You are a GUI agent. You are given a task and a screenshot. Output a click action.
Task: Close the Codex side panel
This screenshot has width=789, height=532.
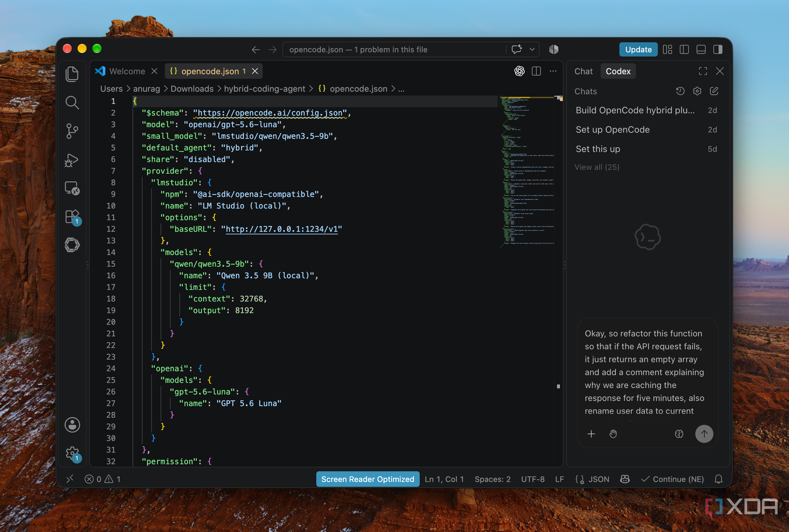click(720, 71)
